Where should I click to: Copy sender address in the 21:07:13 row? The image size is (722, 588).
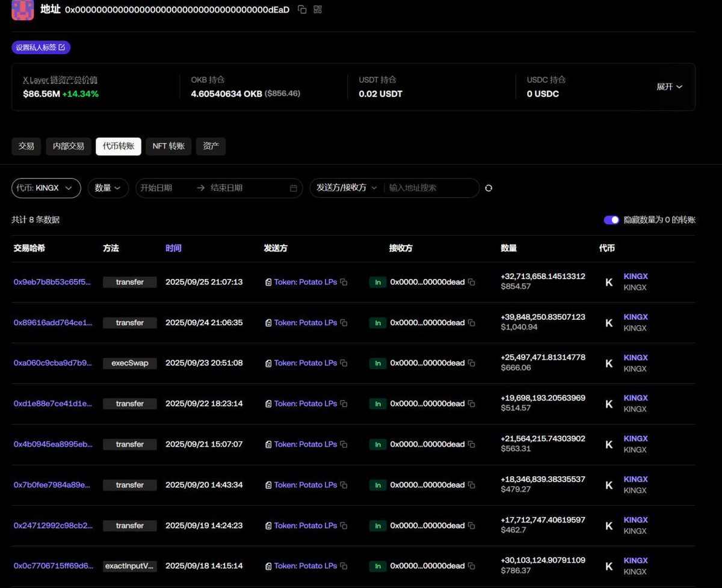[344, 282]
